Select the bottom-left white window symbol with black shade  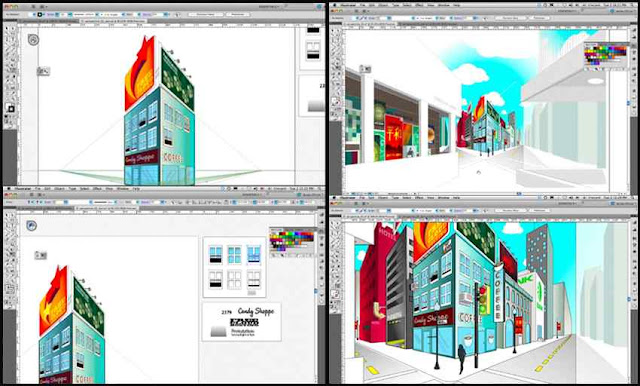pos(215,280)
